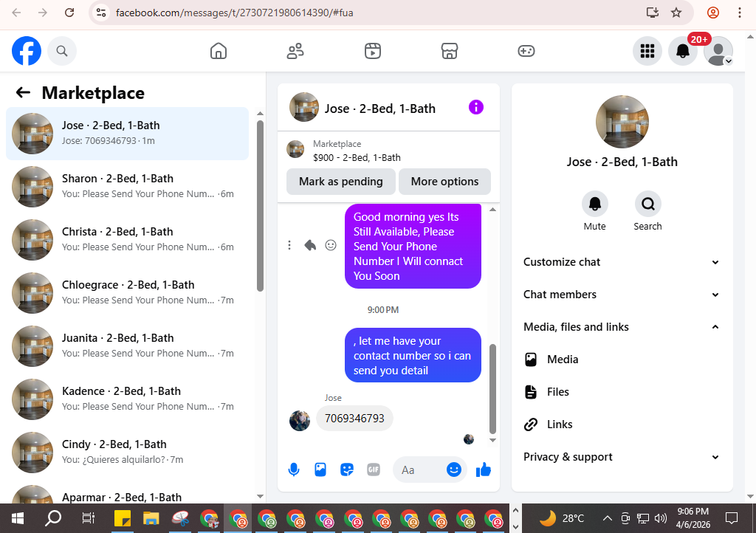
Task: Open the Chloegrace · 2-Bed, 1-Bath conversation
Action: pos(127,292)
